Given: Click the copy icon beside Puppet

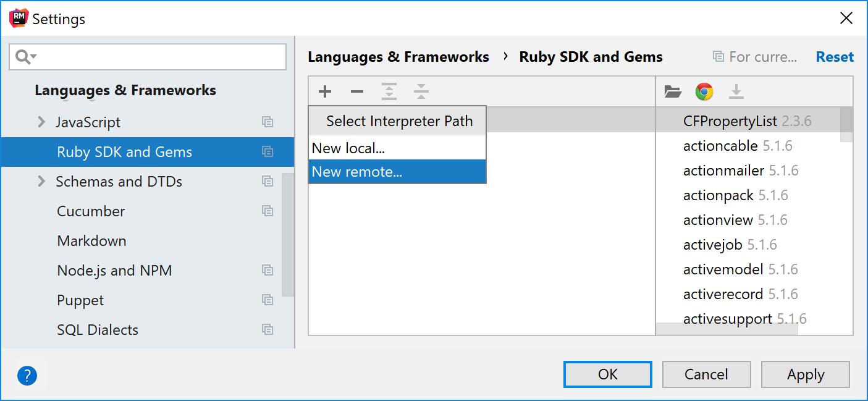Looking at the screenshot, I should [x=268, y=300].
